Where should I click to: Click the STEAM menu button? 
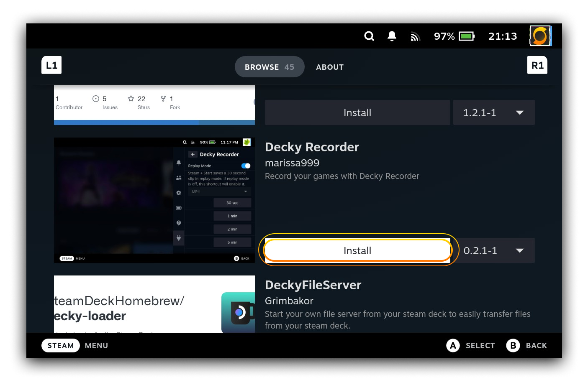point(61,345)
